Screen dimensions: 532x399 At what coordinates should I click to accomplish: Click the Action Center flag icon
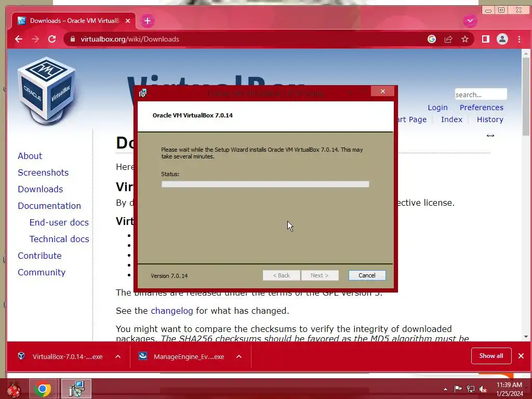tap(458, 389)
